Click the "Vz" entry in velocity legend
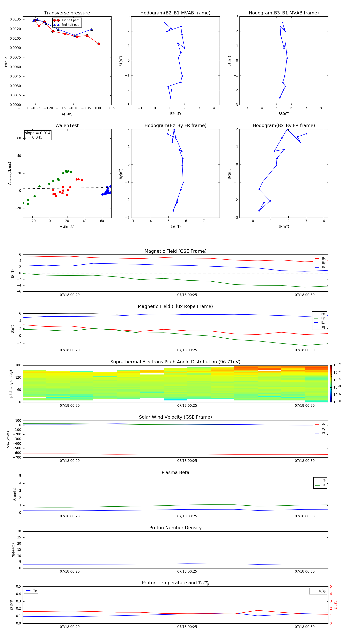 coord(320,433)
